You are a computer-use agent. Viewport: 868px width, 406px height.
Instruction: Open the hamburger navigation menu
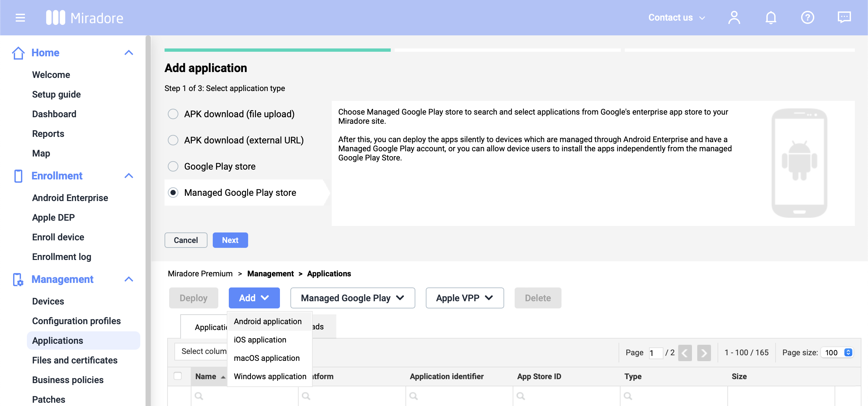20,17
